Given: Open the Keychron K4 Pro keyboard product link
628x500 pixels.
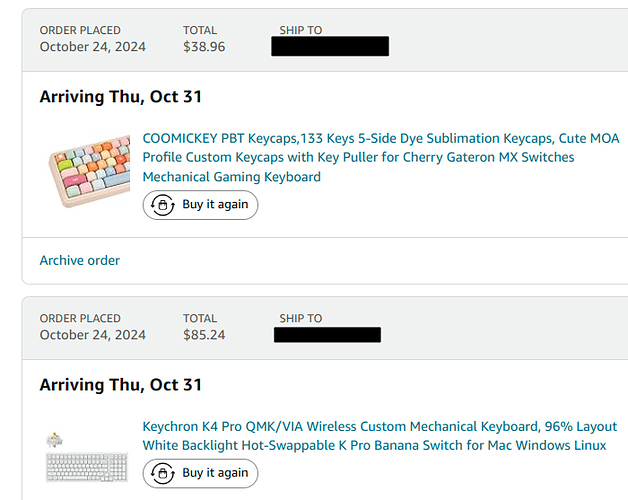Looking at the screenshot, I should (x=380, y=436).
